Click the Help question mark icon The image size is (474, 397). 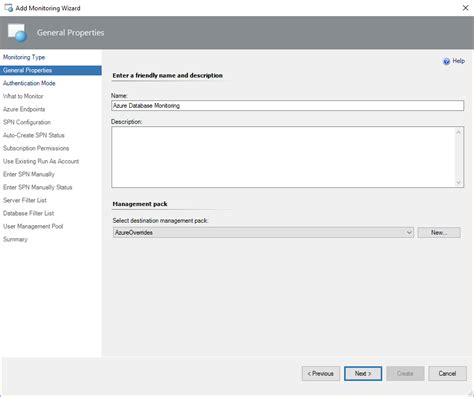coord(446,61)
